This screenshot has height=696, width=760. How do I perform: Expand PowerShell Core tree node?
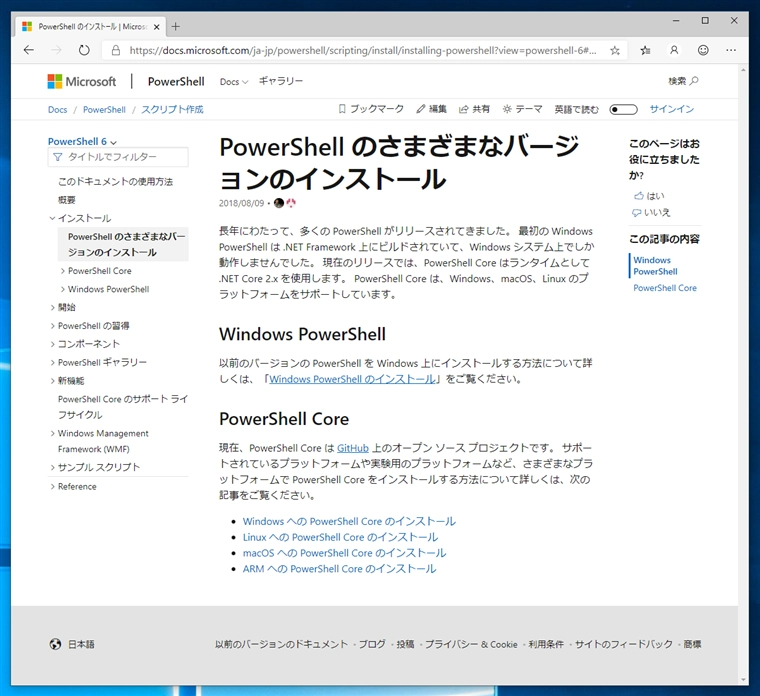coord(63,271)
